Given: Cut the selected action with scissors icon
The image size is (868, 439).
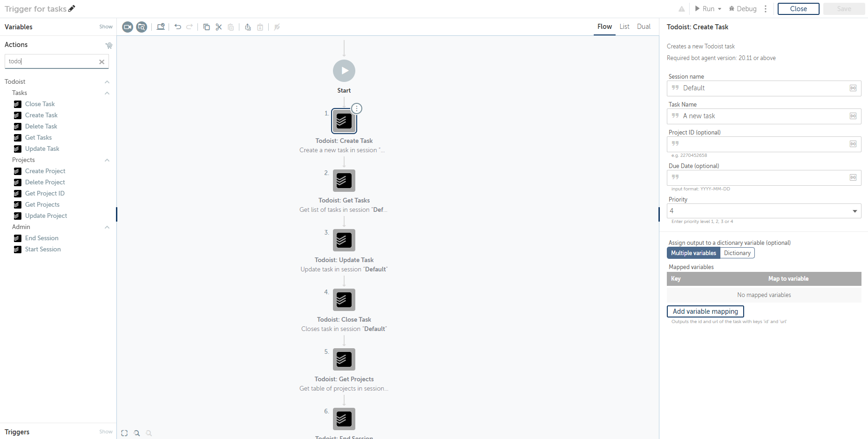Looking at the screenshot, I should coord(219,27).
